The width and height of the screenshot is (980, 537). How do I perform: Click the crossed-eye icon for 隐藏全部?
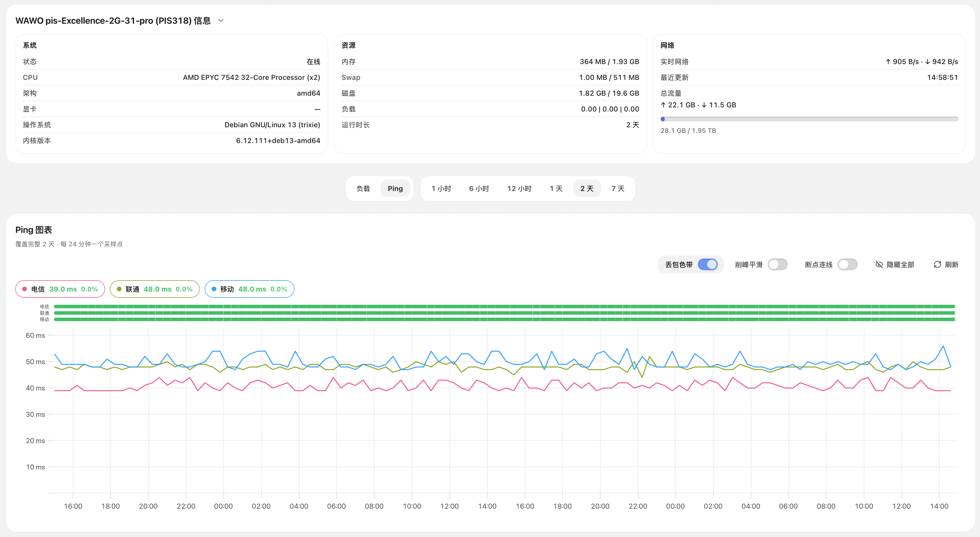[879, 264]
